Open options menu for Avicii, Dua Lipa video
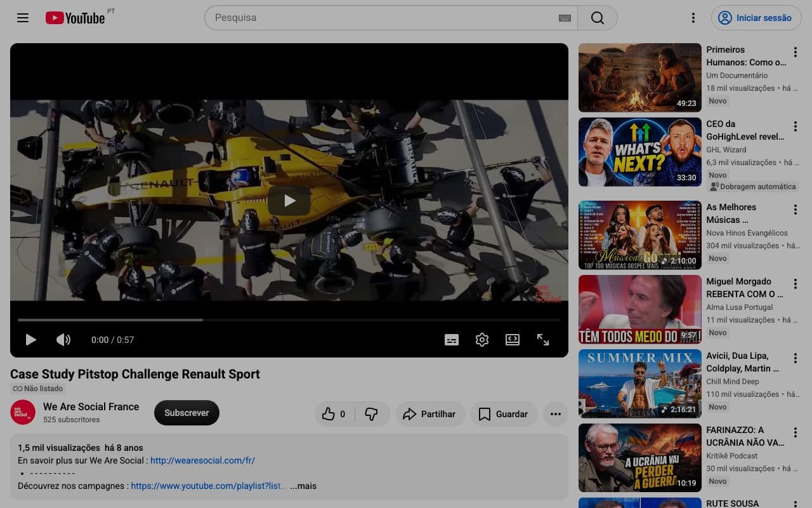 (x=795, y=358)
